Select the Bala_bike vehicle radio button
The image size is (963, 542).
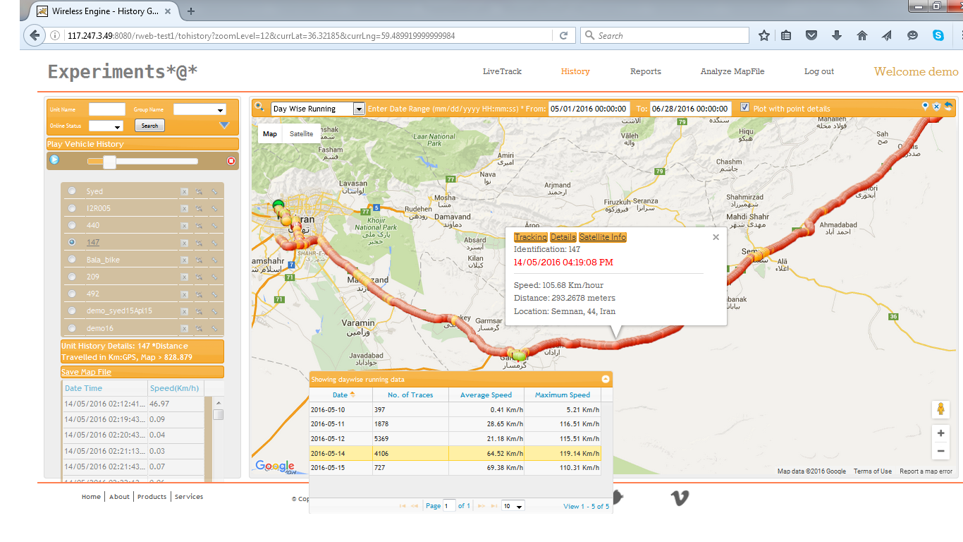(x=72, y=260)
